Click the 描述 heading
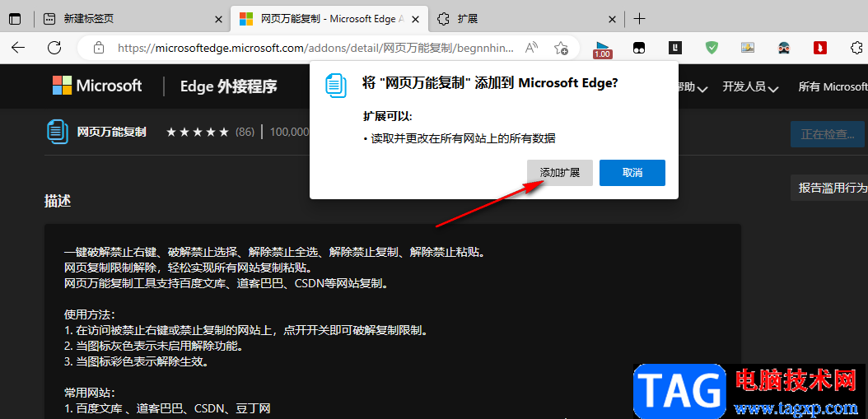 [58, 202]
